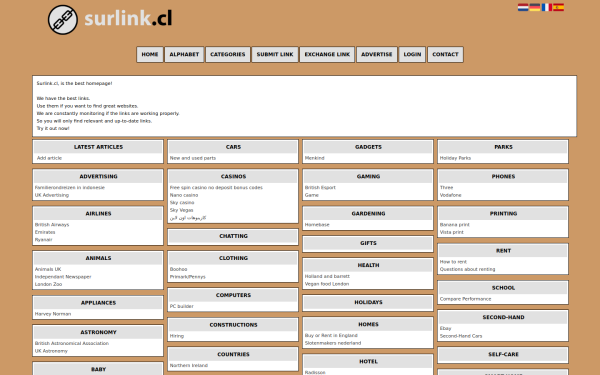Screen dimensions: 600x375
Task: Select the HOLIDAYS category header
Action: (x=368, y=302)
